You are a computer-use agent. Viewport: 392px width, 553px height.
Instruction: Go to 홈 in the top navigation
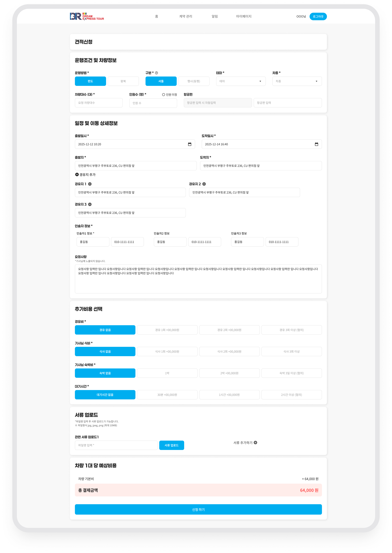point(156,16)
